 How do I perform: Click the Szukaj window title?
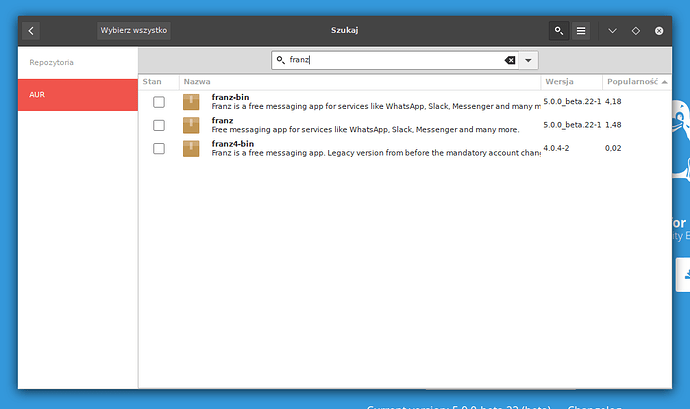pos(345,30)
